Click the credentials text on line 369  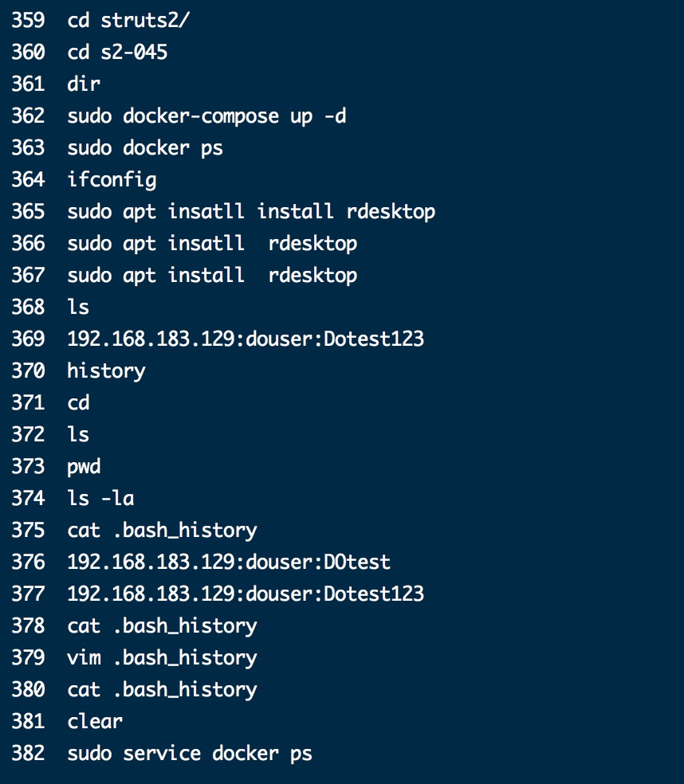tap(246, 339)
